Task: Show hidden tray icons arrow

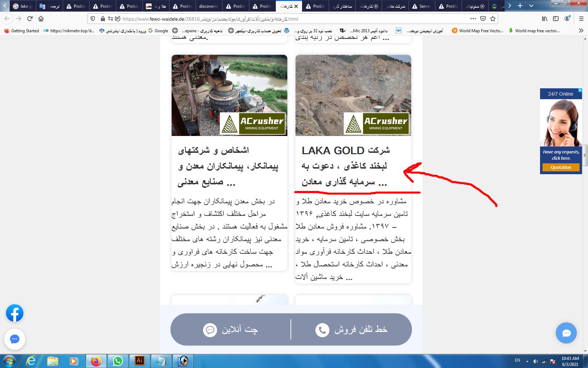Action: [x=527, y=361]
